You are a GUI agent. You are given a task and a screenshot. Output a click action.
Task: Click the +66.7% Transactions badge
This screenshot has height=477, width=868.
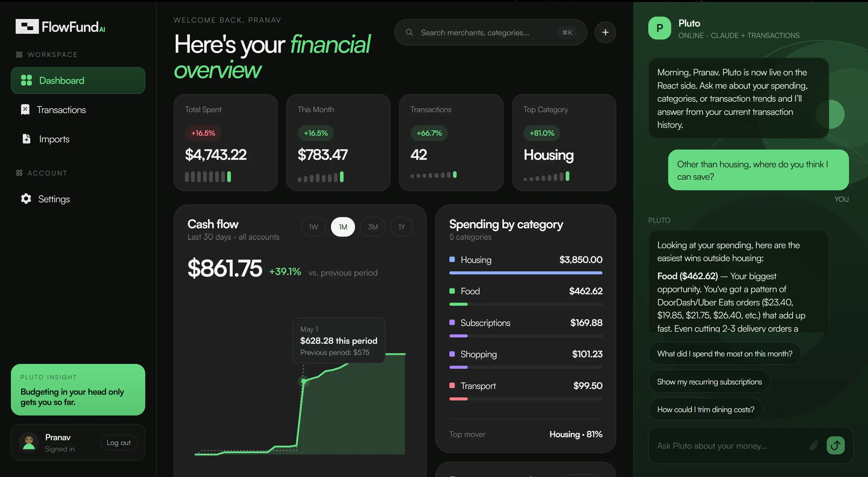429,133
